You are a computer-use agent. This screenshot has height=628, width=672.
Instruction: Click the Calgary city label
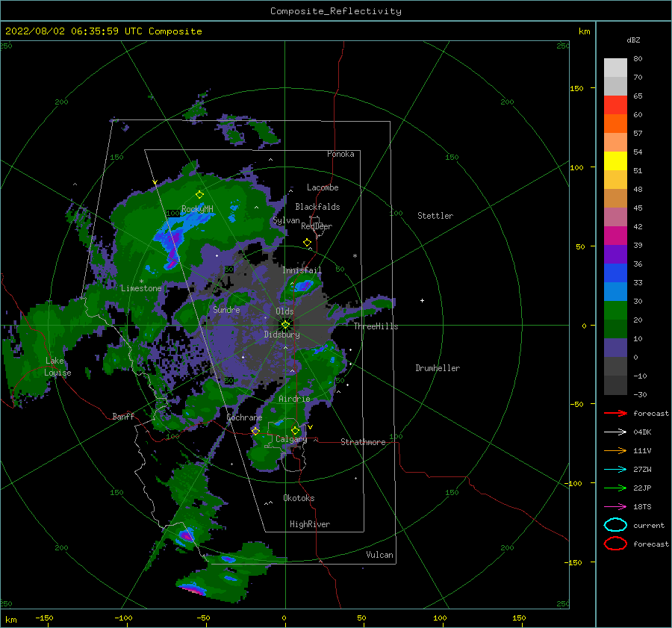(291, 439)
